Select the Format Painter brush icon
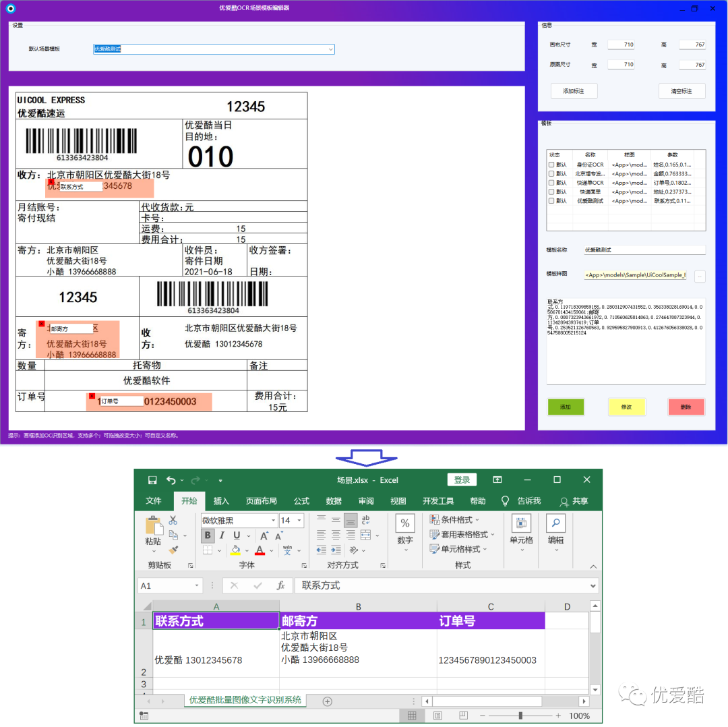 coord(173,550)
